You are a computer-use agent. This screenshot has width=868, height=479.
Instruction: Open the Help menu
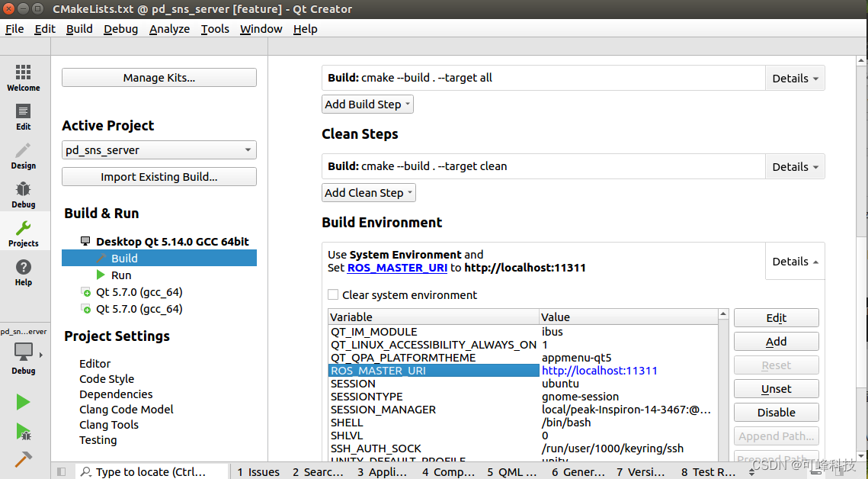pos(305,29)
